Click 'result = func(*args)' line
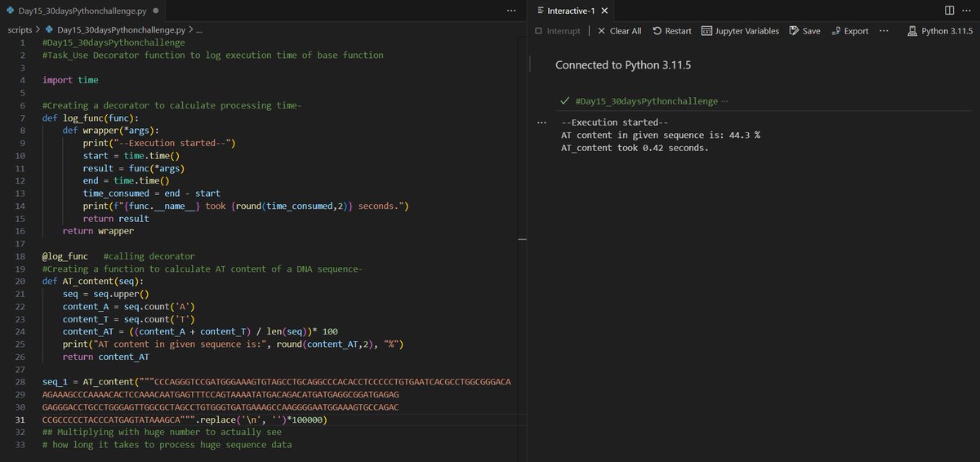980x462 pixels. pos(134,168)
